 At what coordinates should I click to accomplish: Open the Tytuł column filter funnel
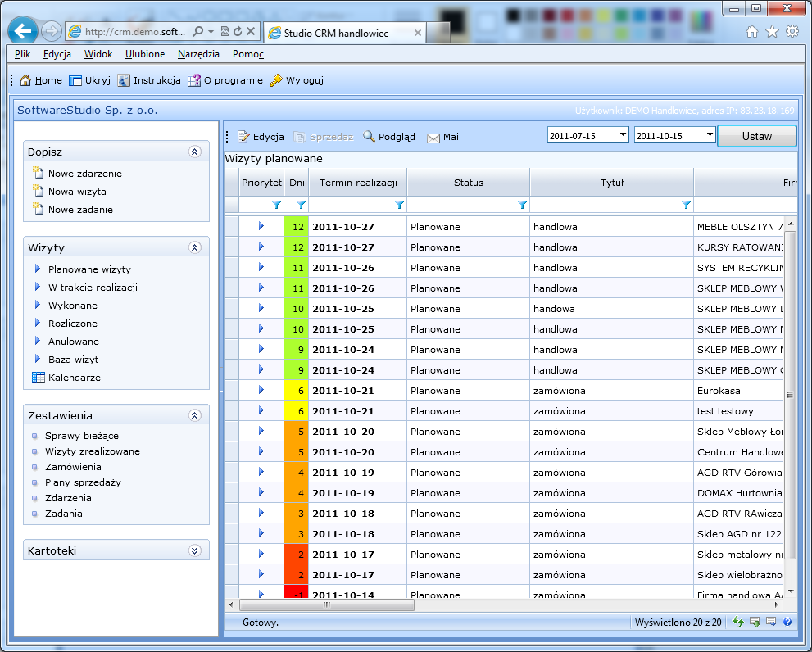pyautogui.click(x=686, y=205)
